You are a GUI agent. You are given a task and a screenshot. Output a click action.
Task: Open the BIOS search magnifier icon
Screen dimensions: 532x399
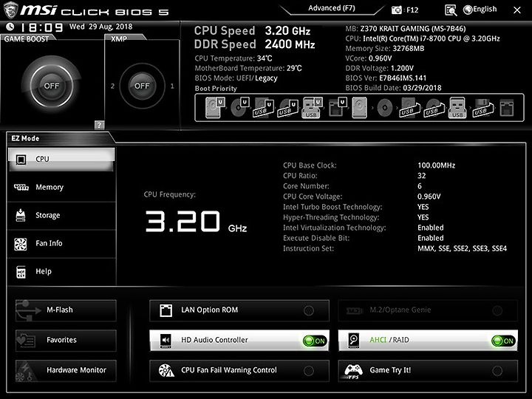tap(451, 10)
